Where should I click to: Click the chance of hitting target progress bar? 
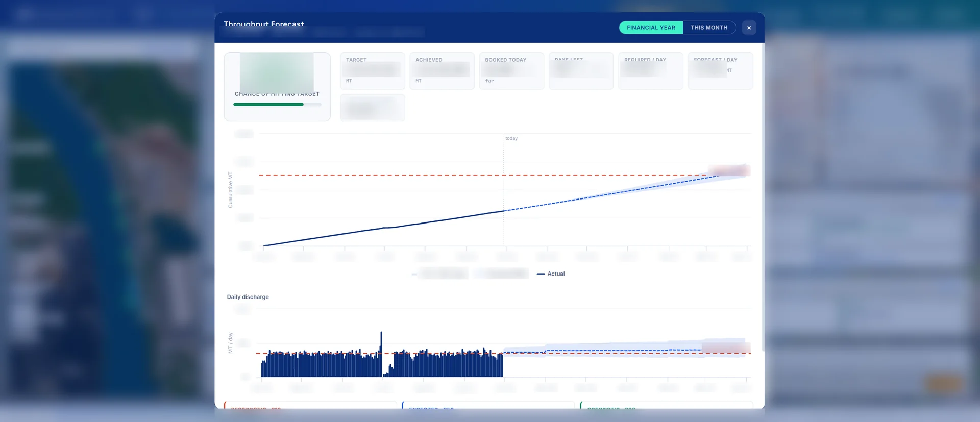tap(277, 105)
